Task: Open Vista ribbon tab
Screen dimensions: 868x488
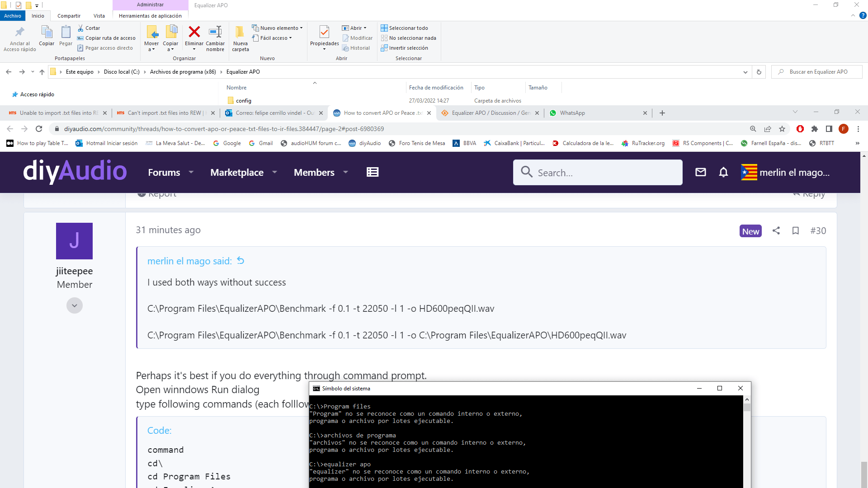Action: coord(99,16)
